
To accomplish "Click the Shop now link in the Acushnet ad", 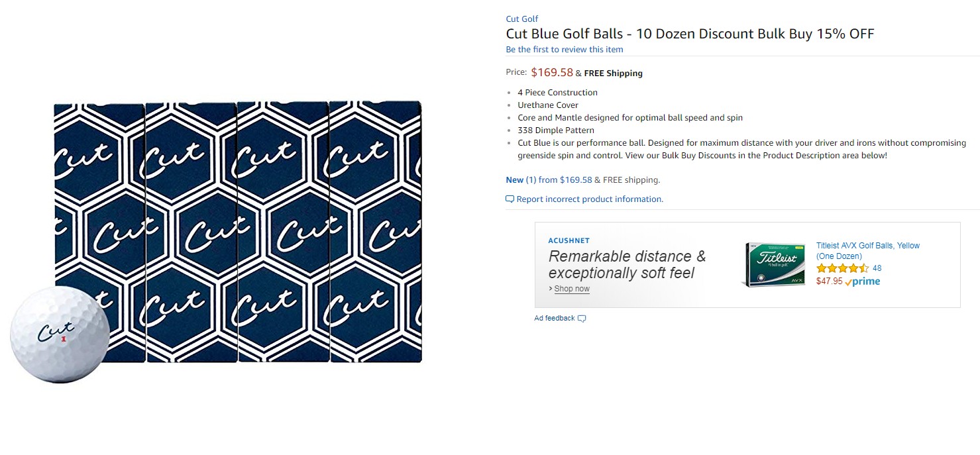I will pos(572,289).
